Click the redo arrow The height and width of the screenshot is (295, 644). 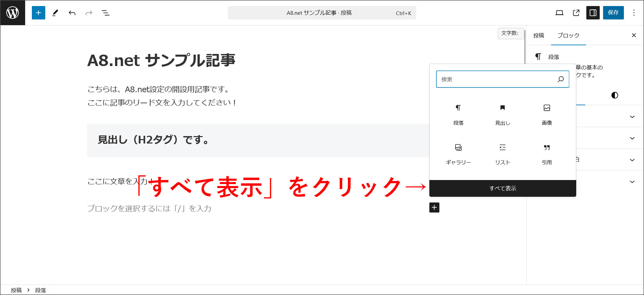pyautogui.click(x=89, y=13)
